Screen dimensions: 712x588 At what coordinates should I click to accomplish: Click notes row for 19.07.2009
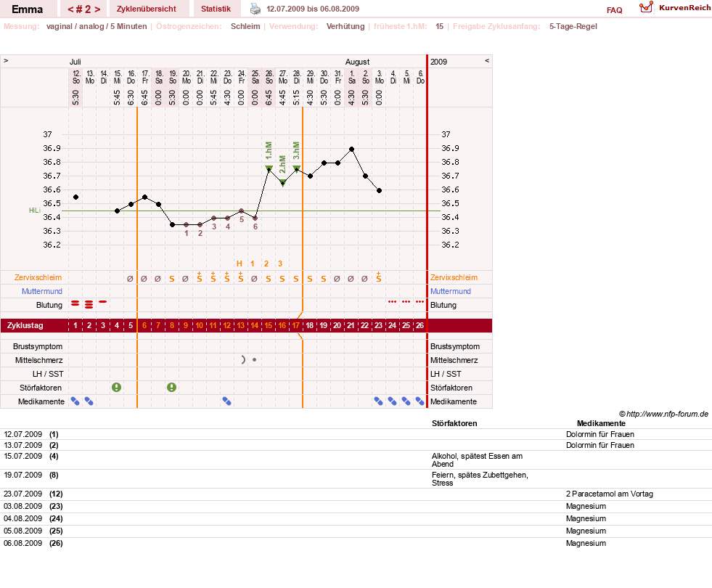coord(356,479)
